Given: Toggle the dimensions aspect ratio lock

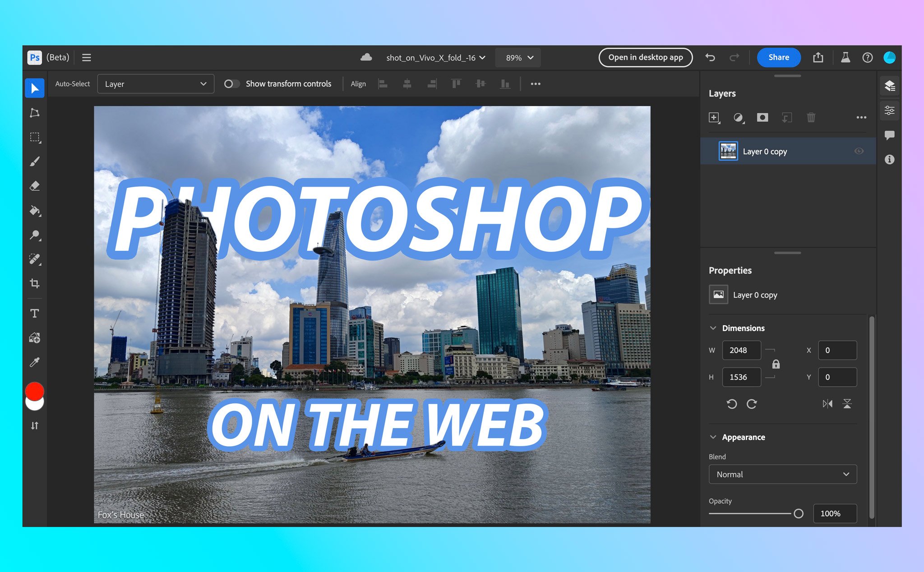Looking at the screenshot, I should pyautogui.click(x=776, y=364).
